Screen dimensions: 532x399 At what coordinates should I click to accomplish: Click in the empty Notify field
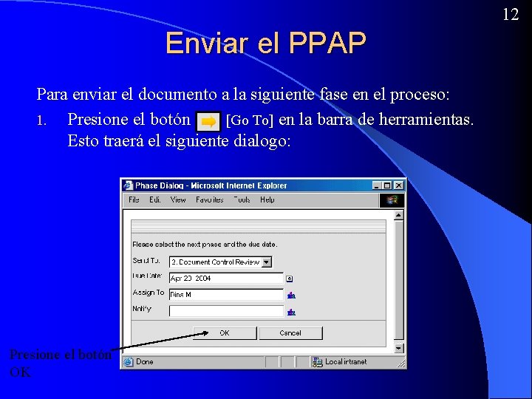(x=226, y=311)
